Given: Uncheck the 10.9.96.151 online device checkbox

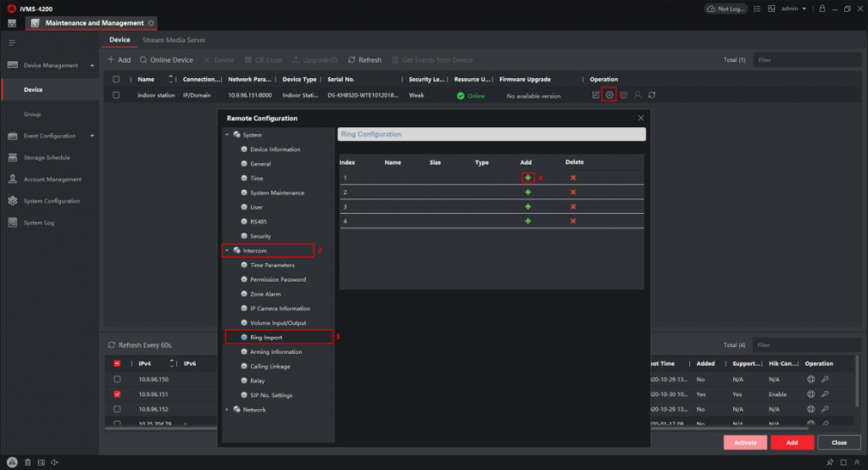Looking at the screenshot, I should (x=117, y=394).
